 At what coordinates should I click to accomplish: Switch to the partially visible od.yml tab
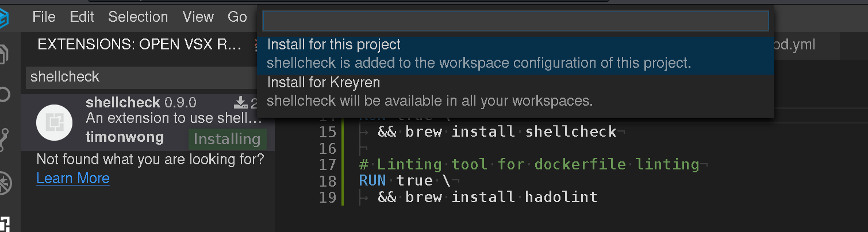pyautogui.click(x=795, y=45)
